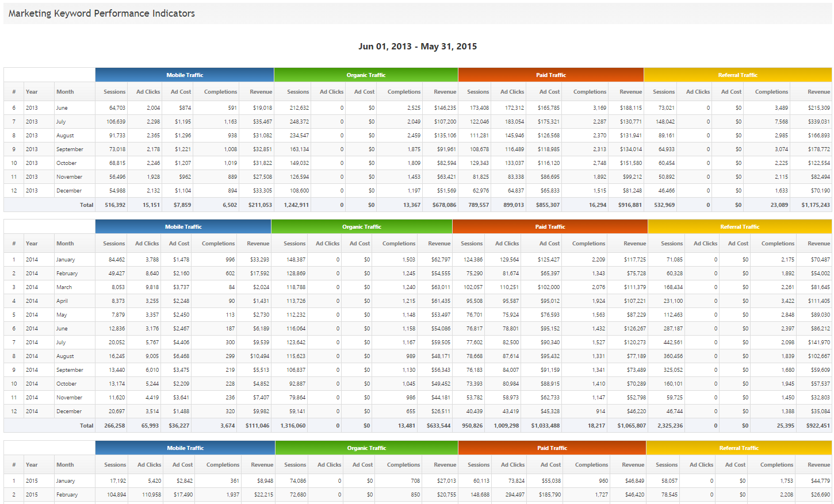Select Referral Traffic header in the 2013 table
Screen dimensions: 834x504
click(737, 75)
